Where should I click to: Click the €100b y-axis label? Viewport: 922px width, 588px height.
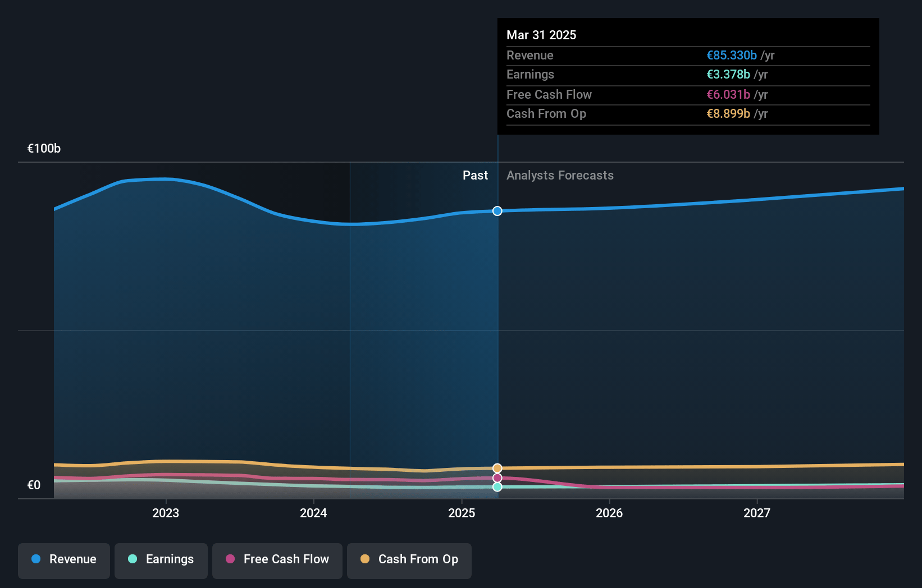tap(44, 148)
